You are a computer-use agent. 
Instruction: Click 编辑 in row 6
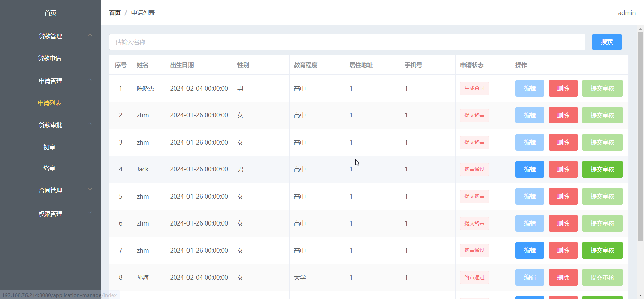530,223
